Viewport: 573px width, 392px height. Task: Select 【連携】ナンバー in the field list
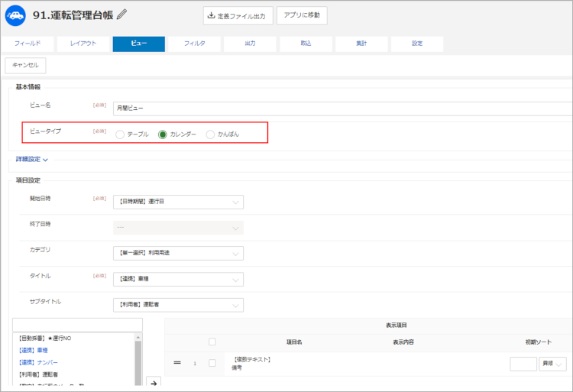tap(38, 362)
